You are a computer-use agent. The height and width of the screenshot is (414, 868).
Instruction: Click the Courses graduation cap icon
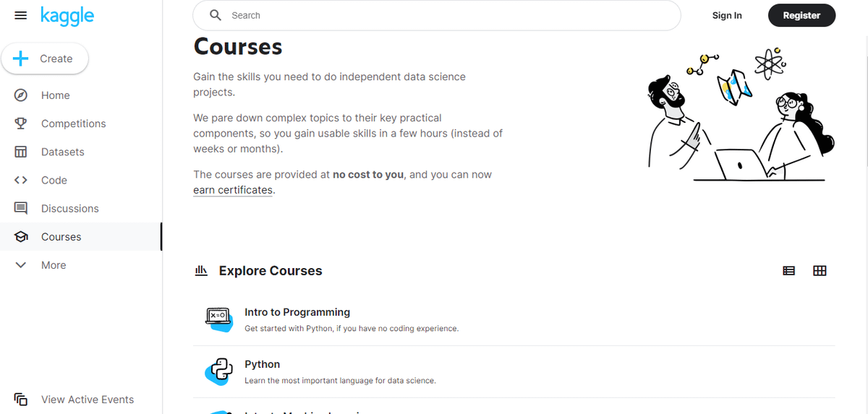pos(21,237)
